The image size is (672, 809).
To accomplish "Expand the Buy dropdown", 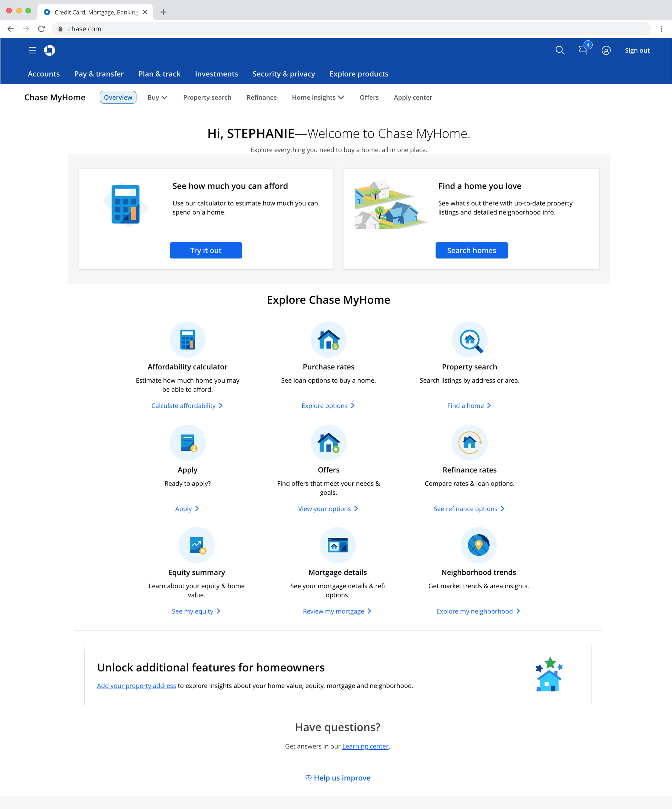I will click(x=158, y=98).
